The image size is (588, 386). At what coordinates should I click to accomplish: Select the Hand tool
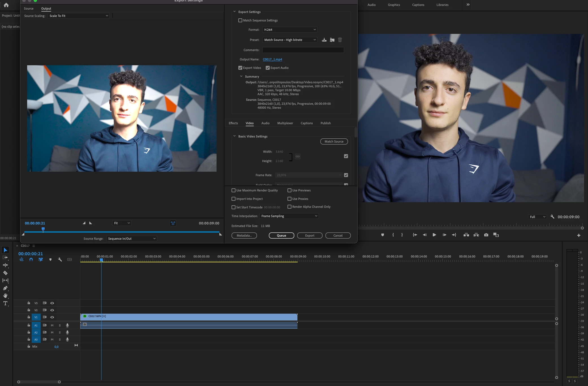click(5, 296)
